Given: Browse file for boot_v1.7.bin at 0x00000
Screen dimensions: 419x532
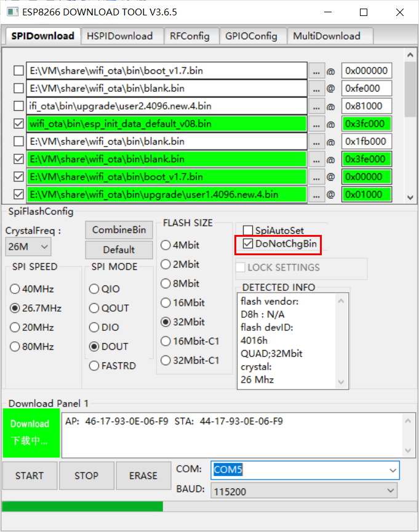Looking at the screenshot, I should coord(316,177).
